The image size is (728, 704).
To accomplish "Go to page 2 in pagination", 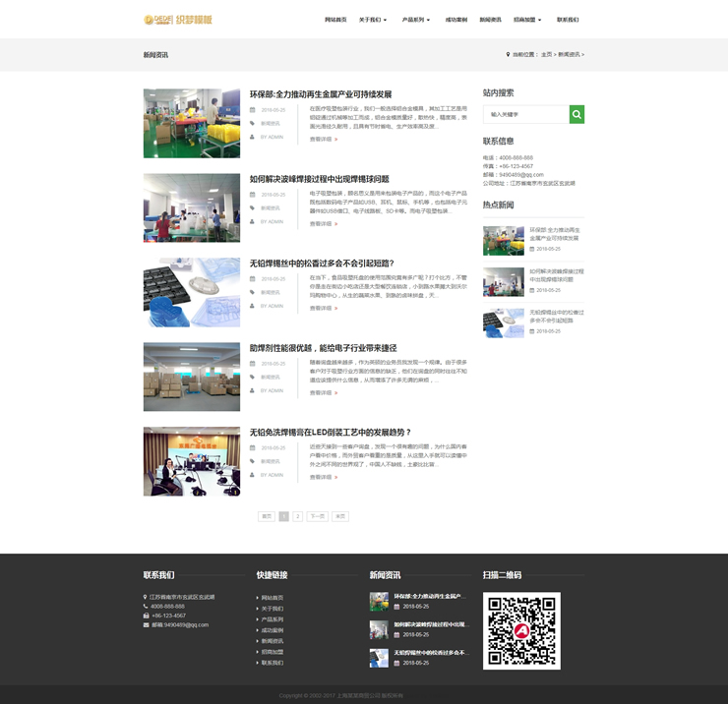I will [x=298, y=516].
